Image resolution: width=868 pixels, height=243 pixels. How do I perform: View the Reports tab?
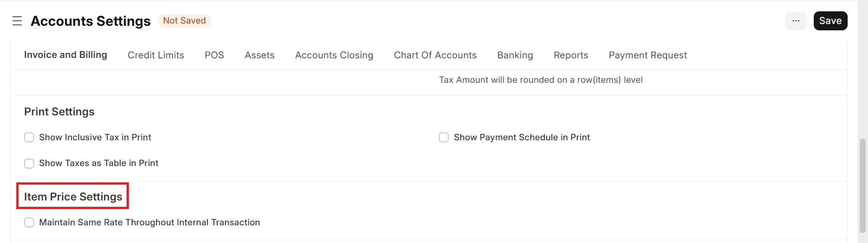point(571,55)
